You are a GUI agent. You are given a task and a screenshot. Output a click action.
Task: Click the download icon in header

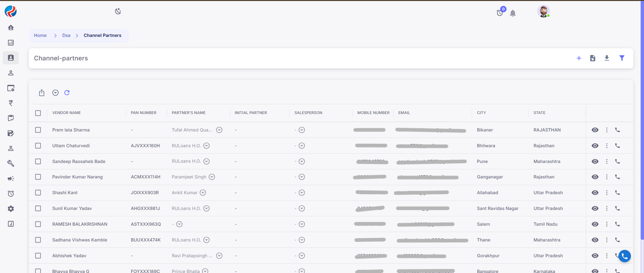tap(606, 58)
